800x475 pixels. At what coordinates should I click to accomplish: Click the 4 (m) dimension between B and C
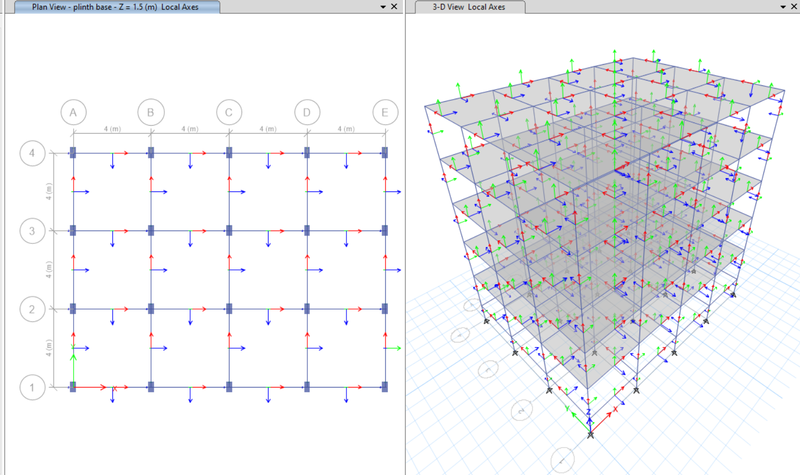190,129
